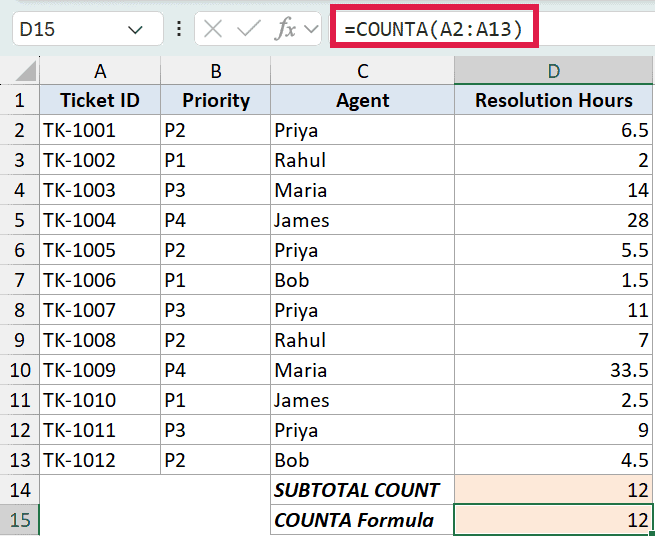This screenshot has height=536, width=655.
Task: Click the Select All corner triangle
Action: pyautogui.click(x=25, y=71)
